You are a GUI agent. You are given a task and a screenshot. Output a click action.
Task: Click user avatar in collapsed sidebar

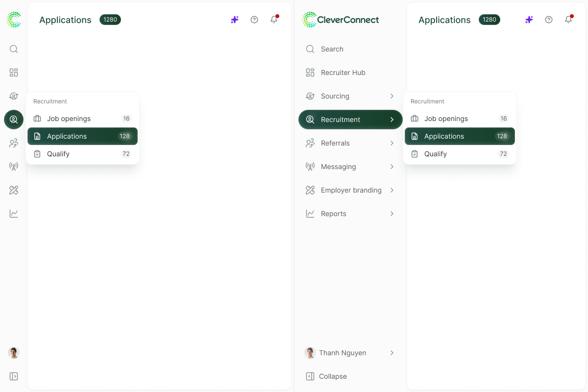pos(14,353)
